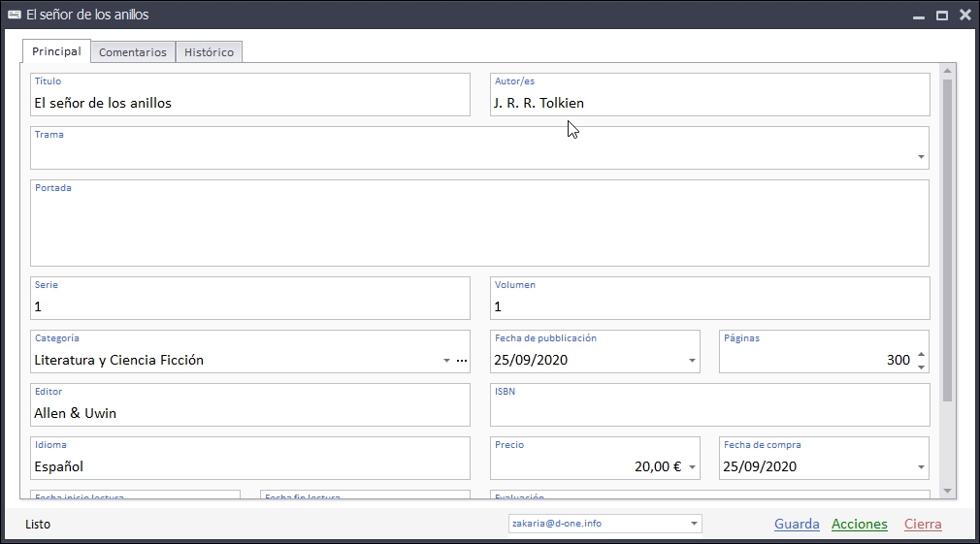Open the Acciones link
Viewport: 980px width, 544px height.
[859, 524]
